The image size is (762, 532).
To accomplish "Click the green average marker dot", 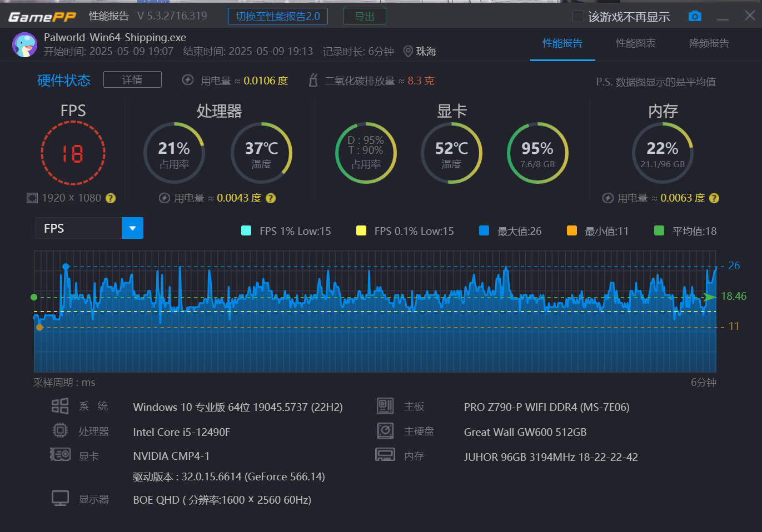I will click(34, 297).
